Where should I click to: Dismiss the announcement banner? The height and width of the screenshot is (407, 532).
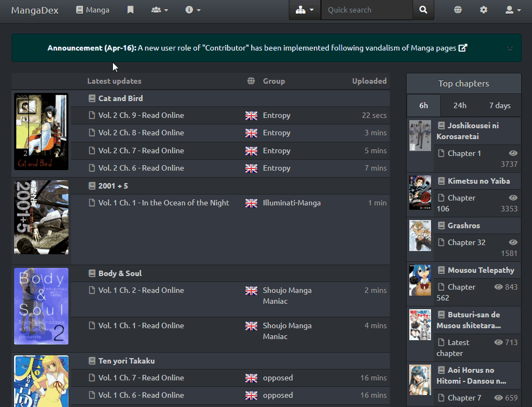[x=510, y=48]
